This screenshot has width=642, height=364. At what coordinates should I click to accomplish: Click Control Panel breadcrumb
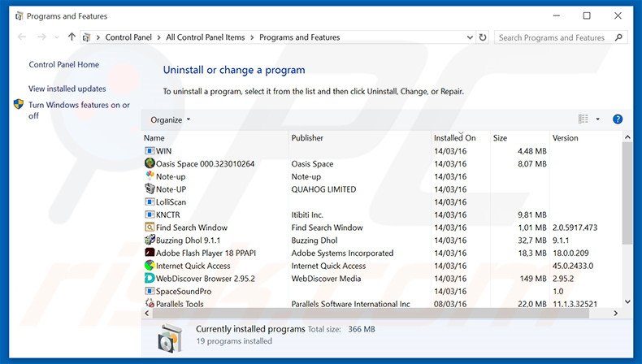tap(128, 37)
